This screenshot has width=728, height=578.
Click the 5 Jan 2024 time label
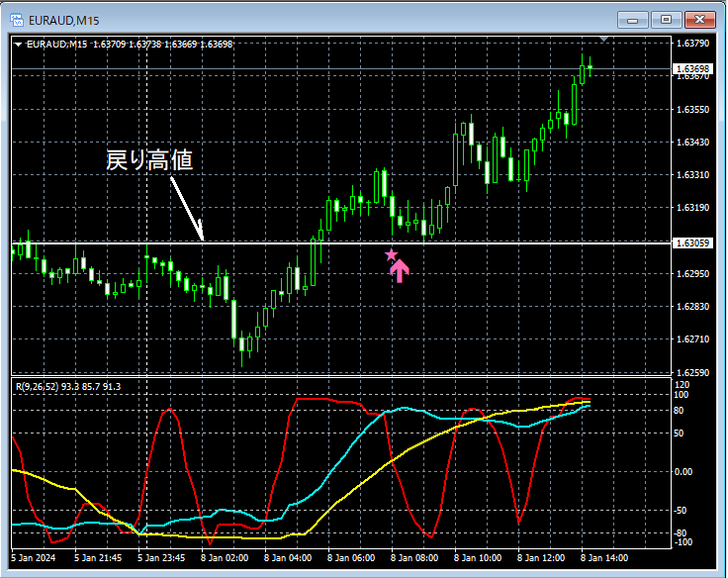pos(33,557)
